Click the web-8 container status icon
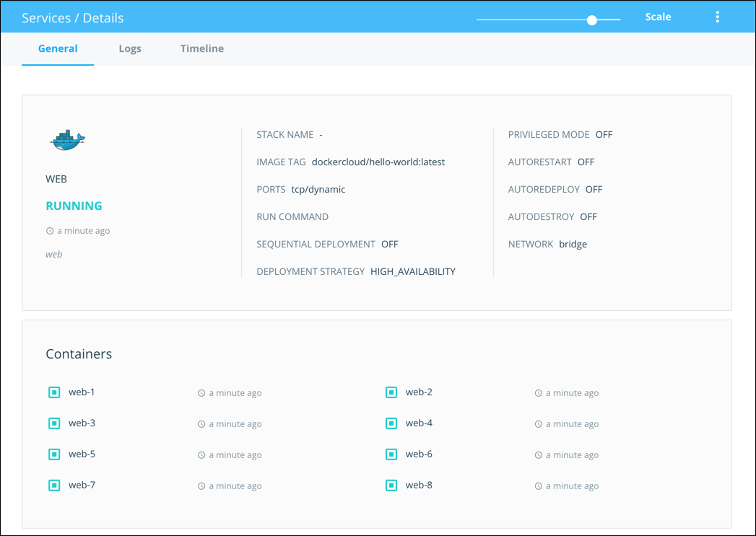The height and width of the screenshot is (536, 756). 391,486
